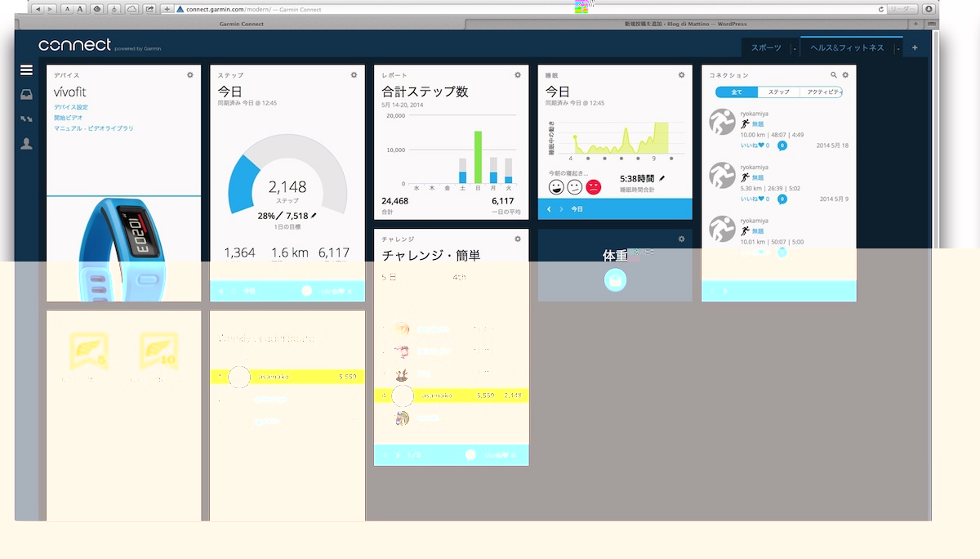Screen dimensions: 980x559
Task: Open settings gear of the コネクション widget
Action: 845,74
